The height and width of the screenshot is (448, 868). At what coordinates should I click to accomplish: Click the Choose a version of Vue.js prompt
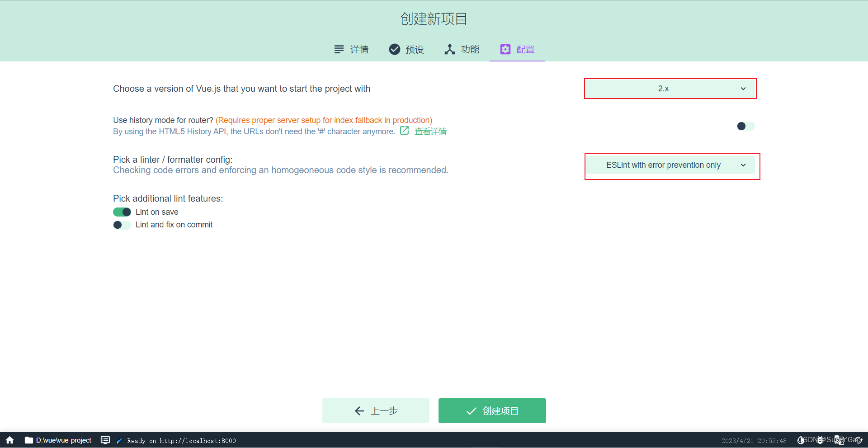coord(241,89)
